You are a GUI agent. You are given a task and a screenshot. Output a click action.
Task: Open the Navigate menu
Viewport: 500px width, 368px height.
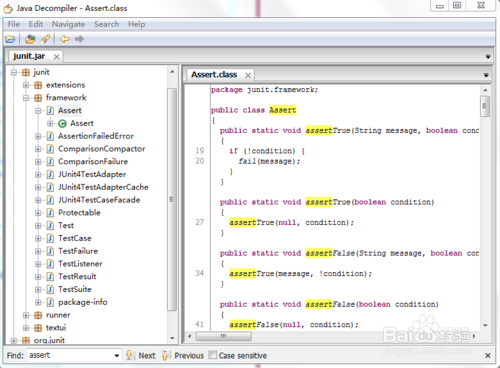[68, 24]
